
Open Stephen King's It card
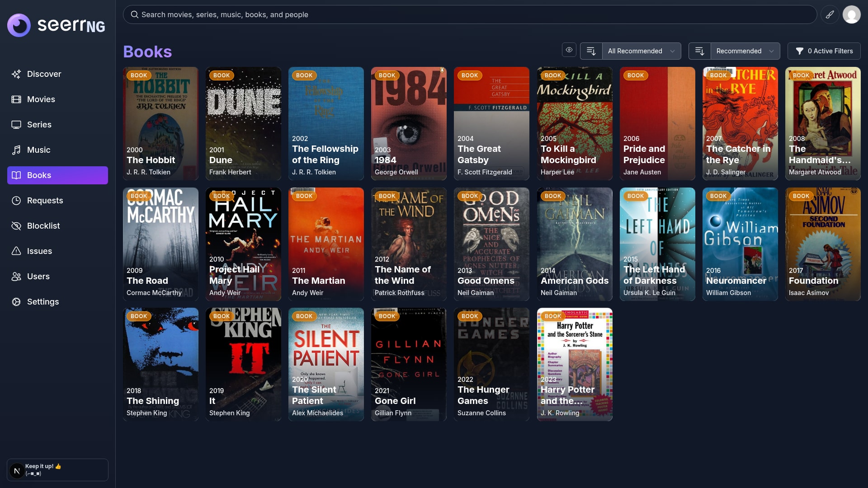tap(243, 365)
